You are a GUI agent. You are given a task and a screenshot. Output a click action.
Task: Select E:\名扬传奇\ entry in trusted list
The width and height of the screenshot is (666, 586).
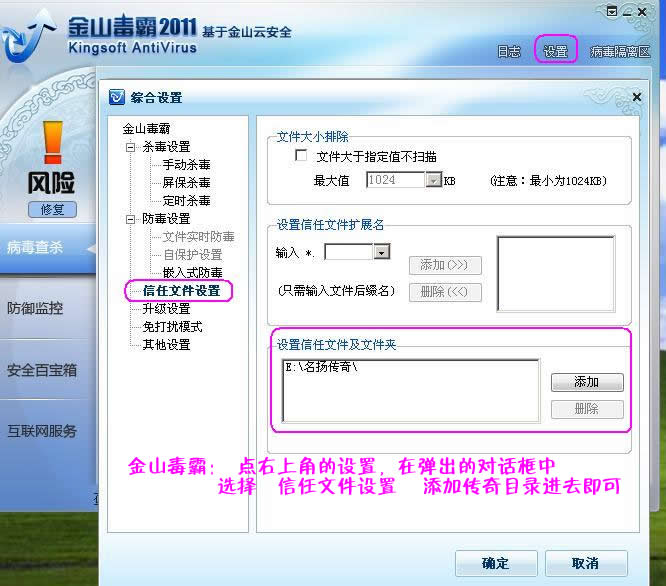point(321,367)
